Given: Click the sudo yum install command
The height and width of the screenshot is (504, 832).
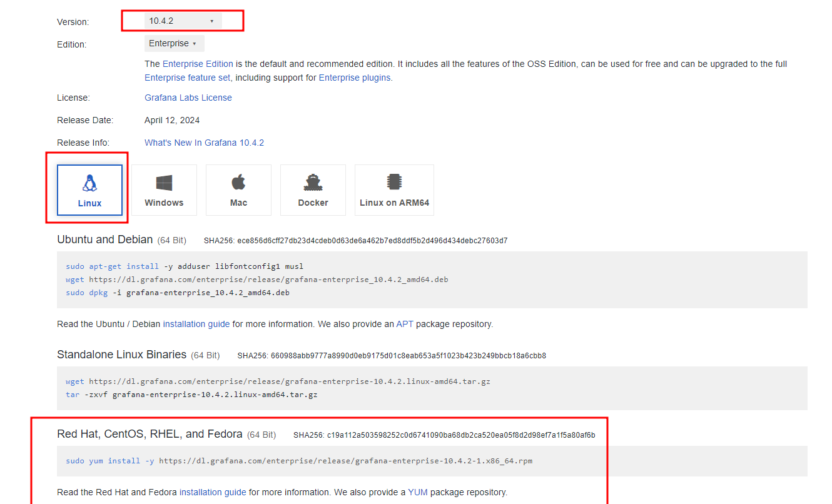Looking at the screenshot, I should pos(299,461).
